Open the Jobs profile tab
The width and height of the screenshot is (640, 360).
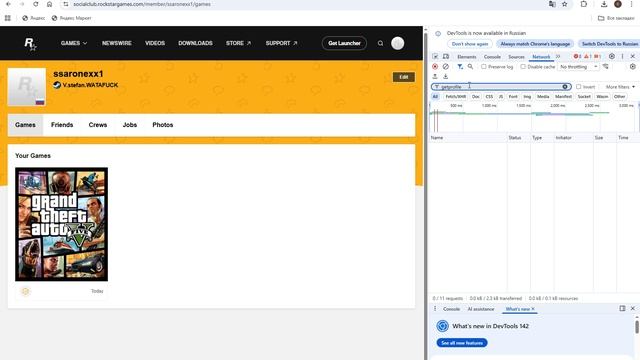[130, 125]
